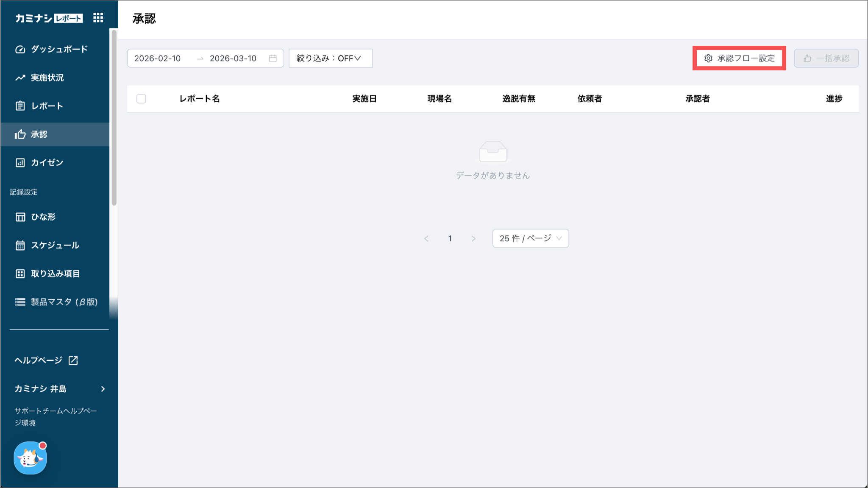This screenshot has width=868, height=488.
Task: Toggle the select-all checkbox in table header
Action: point(141,99)
